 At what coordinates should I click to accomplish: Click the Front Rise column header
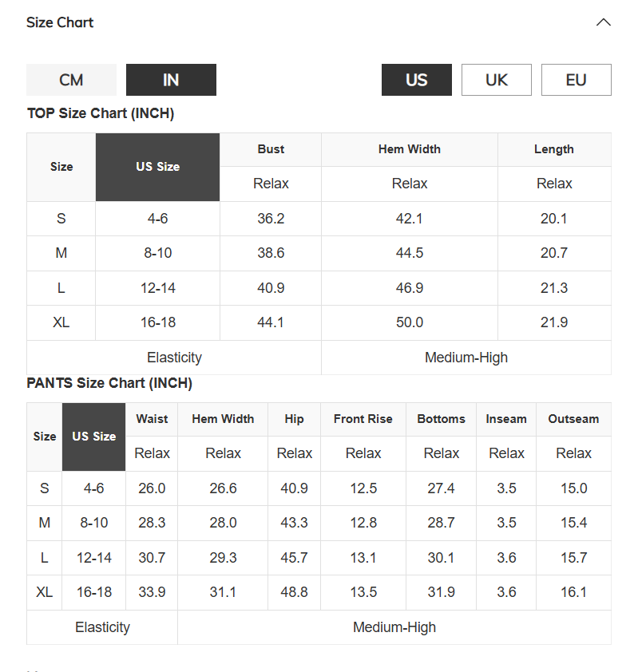[x=363, y=419]
